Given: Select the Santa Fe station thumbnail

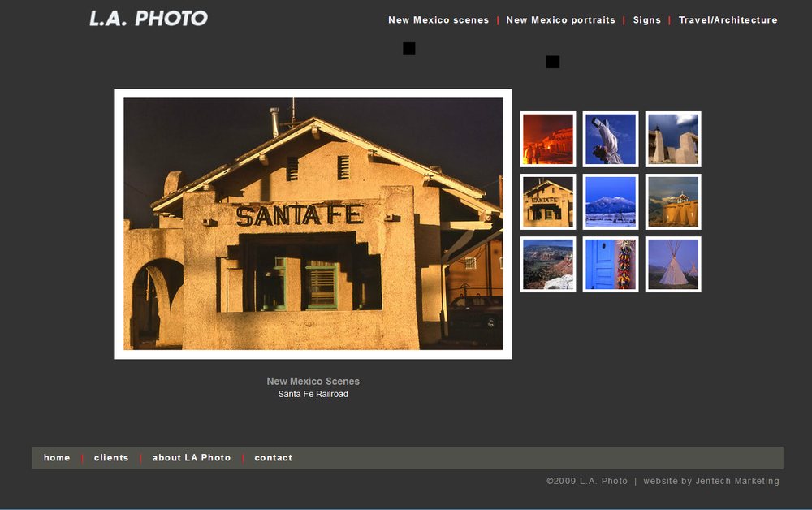Looking at the screenshot, I should 548,202.
